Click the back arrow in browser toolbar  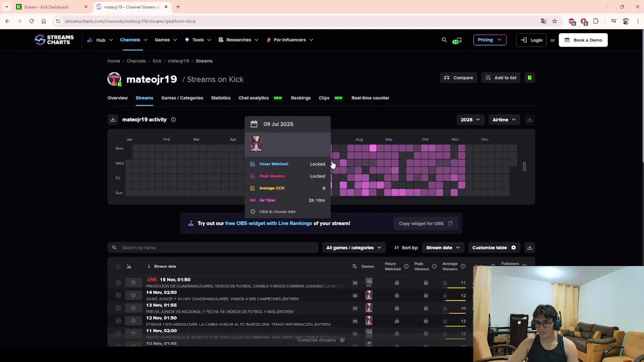(x=7, y=21)
